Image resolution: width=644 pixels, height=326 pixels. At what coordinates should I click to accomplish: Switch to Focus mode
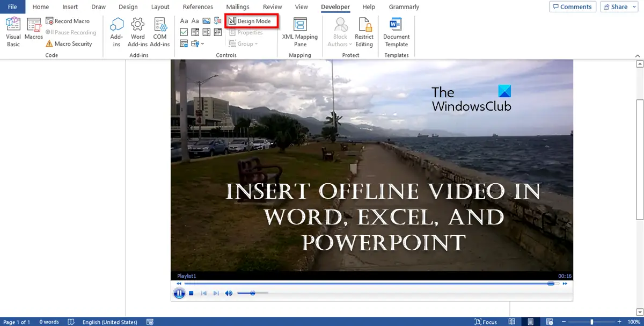coord(486,322)
